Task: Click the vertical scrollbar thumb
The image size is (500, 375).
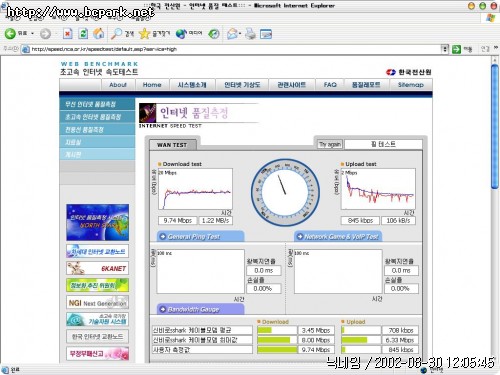Action: [x=495, y=127]
